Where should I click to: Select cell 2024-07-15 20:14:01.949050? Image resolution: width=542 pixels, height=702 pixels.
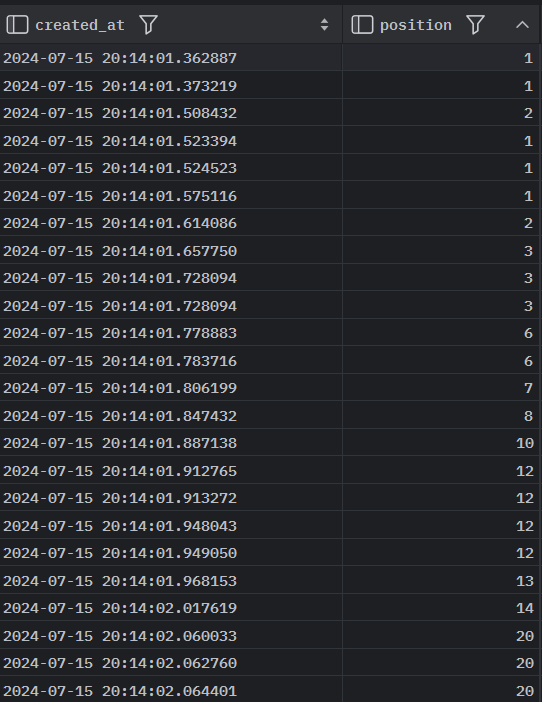(171, 553)
